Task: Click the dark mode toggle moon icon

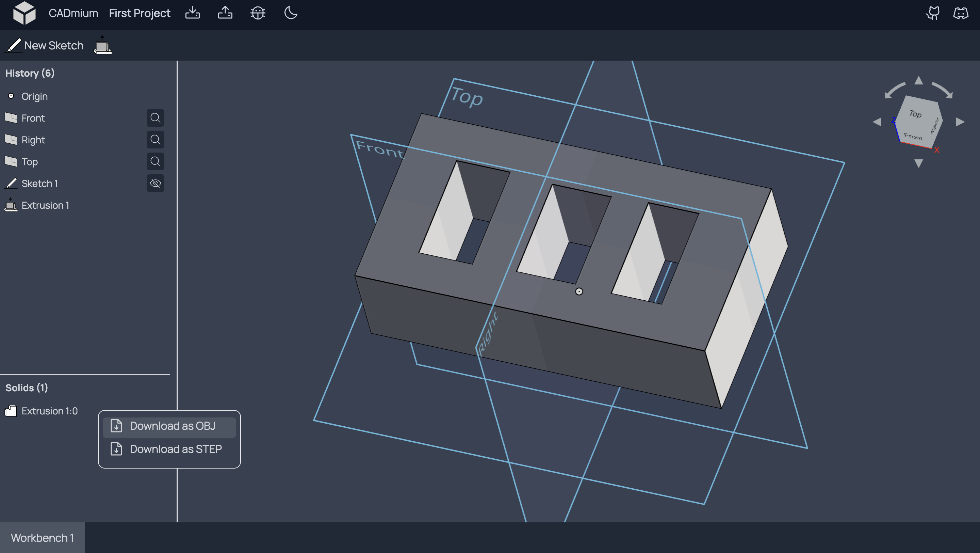Action: (x=291, y=12)
